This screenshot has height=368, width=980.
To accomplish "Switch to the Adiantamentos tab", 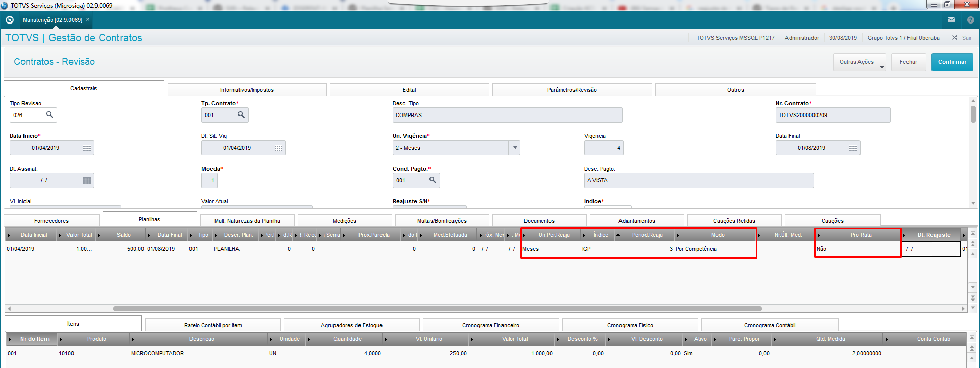I will (637, 221).
